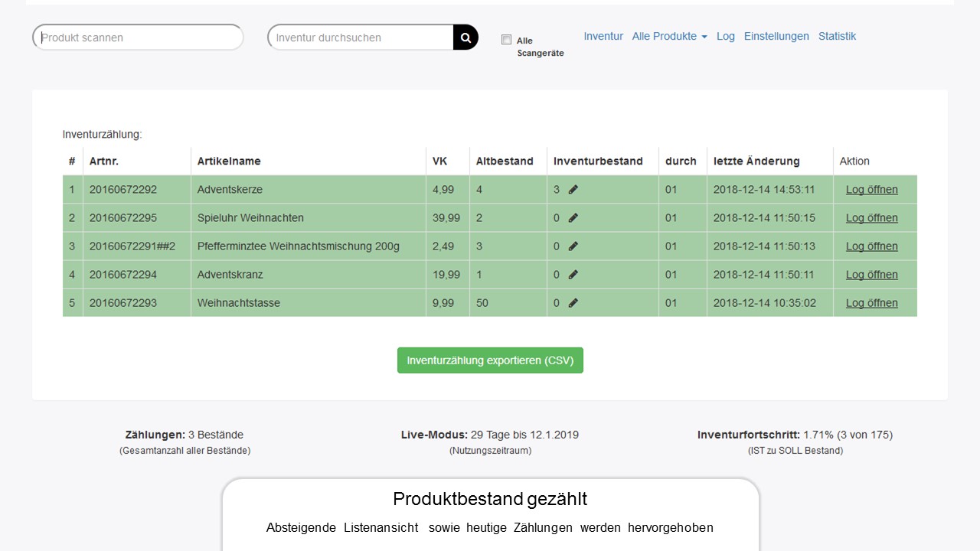This screenshot has height=551, width=980.
Task: Open log for Adventskerze row
Action: point(871,190)
